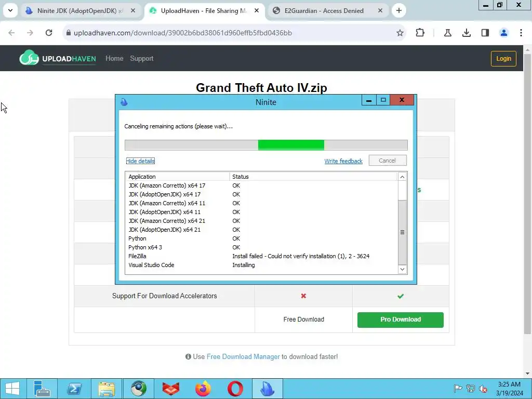Viewport: 532px width, 399px height.
Task: Click Support For Download Accelerators text
Action: tap(165, 296)
